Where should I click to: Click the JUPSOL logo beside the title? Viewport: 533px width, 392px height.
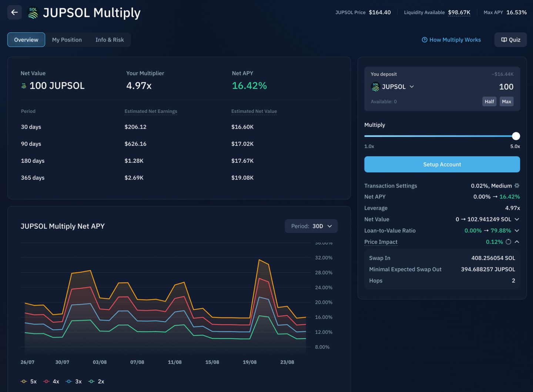[33, 13]
